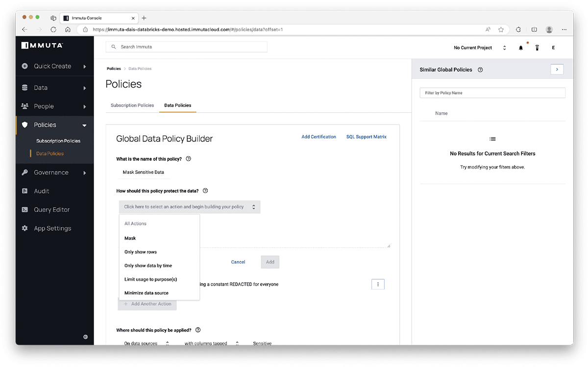Image resolution: width=588 pixels, height=367 pixels.
Task: Open the policy action selection dropdown
Action: click(x=189, y=207)
